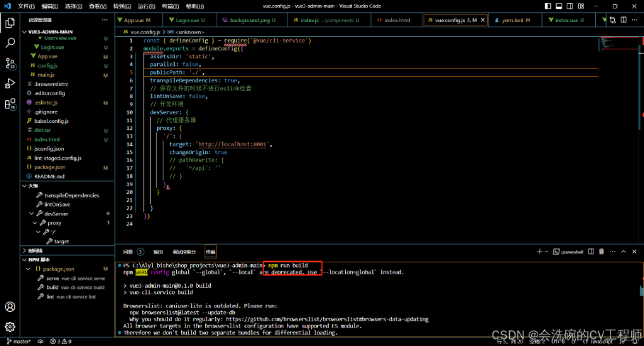Toggle secondary side bar layout icon

click(569, 6)
